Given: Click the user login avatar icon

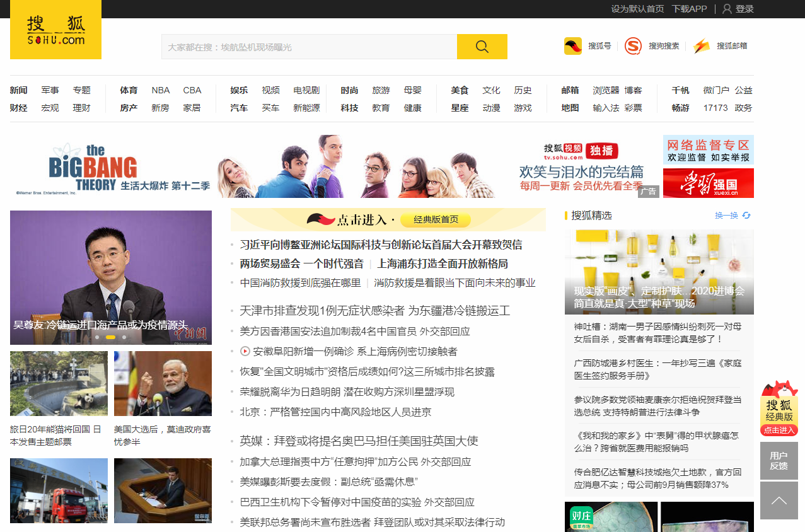Looking at the screenshot, I should 727,9.
